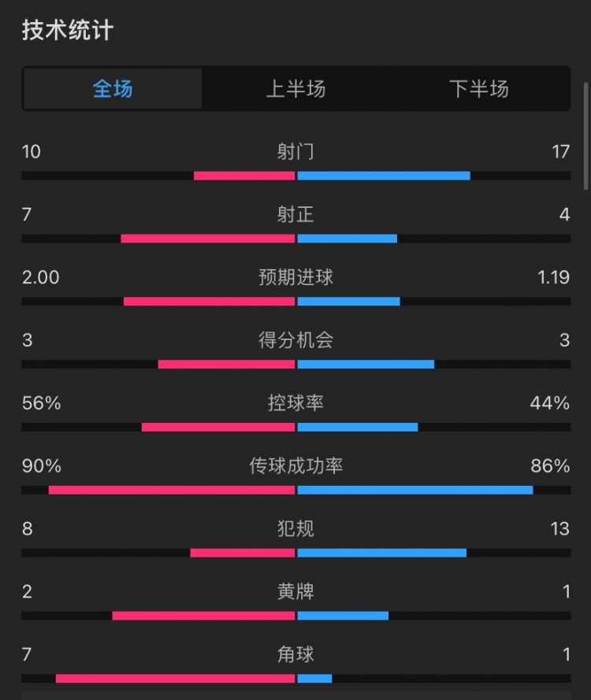Select the 预期进球 stat label
Screen dimensions: 591x700
point(295,277)
